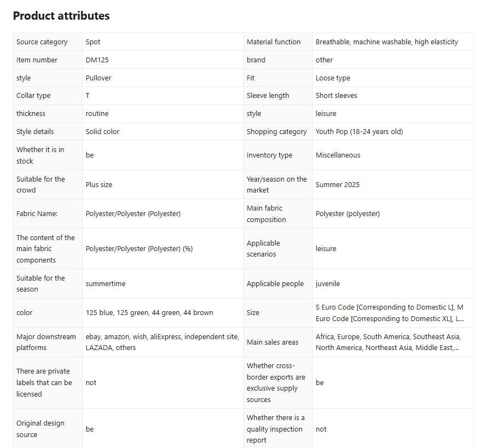Click the quality inspection report label

275,429
